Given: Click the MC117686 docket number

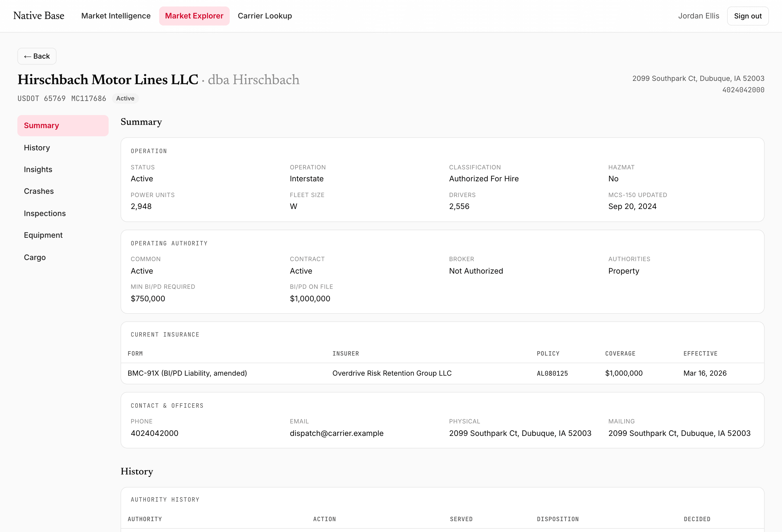Looking at the screenshot, I should point(89,99).
